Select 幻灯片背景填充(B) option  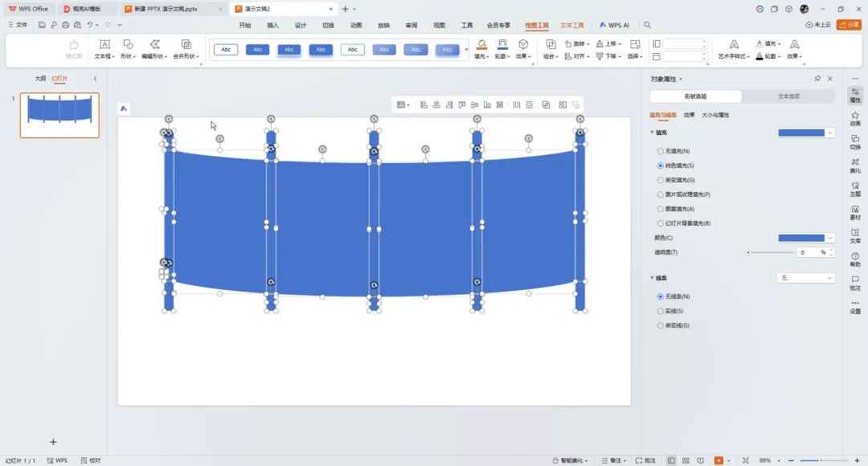pos(684,223)
